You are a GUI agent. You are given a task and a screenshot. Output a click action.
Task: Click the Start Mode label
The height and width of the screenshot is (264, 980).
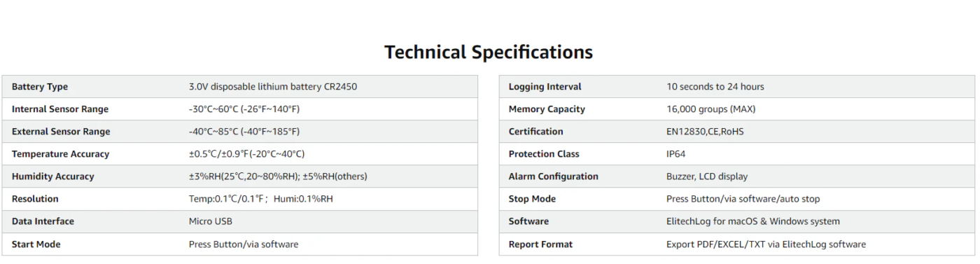36,244
